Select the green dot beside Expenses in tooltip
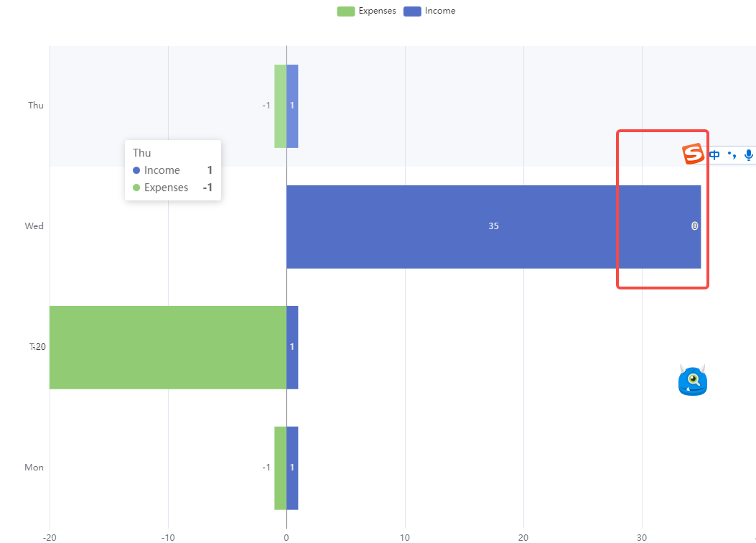The image size is (756, 543). pyautogui.click(x=137, y=187)
